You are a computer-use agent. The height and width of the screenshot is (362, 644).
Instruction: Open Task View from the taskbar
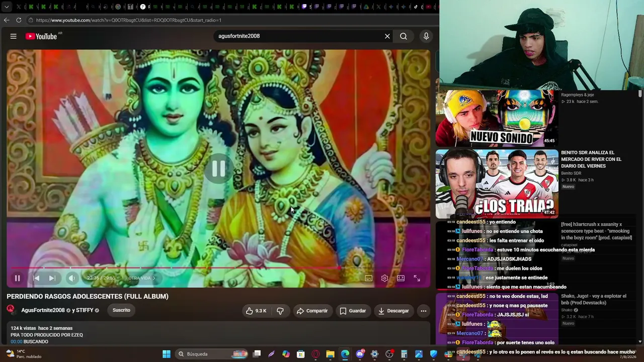coord(257,354)
